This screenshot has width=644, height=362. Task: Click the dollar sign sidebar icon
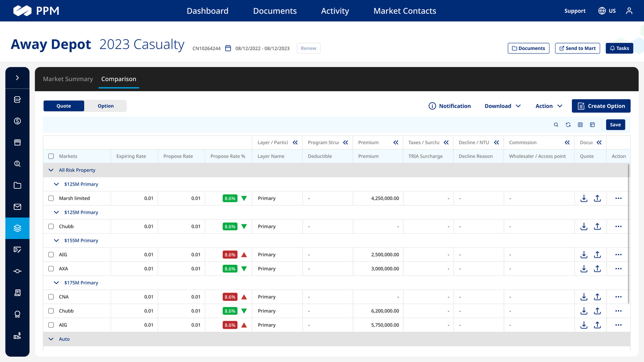coord(17,121)
